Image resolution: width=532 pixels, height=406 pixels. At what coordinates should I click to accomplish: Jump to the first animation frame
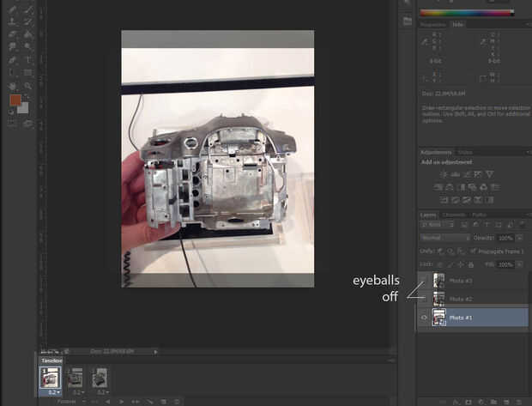(94, 402)
